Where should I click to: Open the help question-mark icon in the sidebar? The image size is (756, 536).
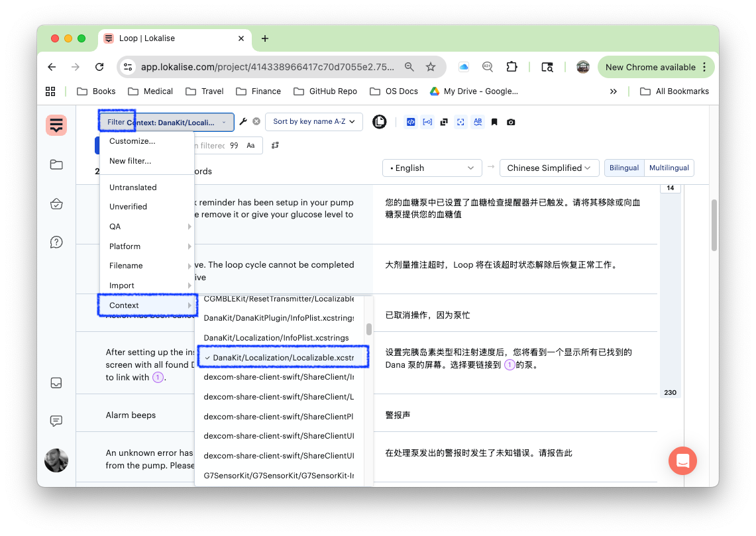pos(56,242)
